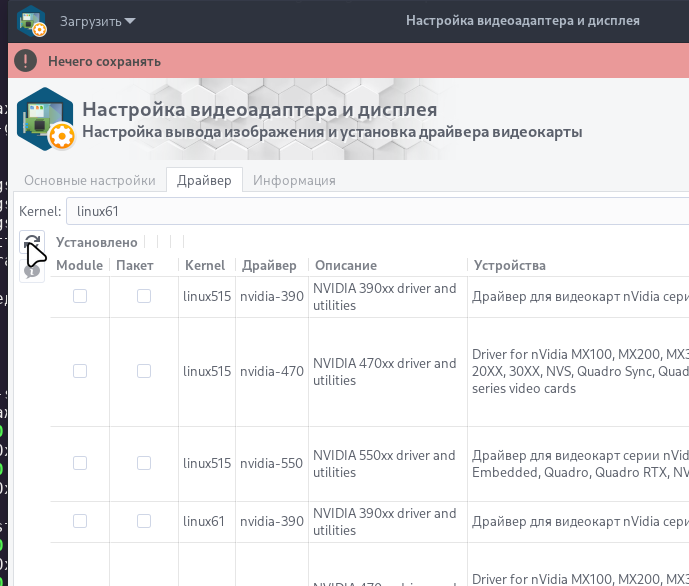
Task: Click the refresh icon beside Установлено
Action: [32, 242]
